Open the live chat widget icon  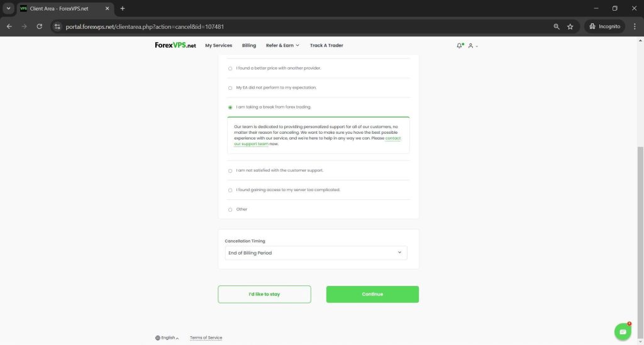(623, 332)
